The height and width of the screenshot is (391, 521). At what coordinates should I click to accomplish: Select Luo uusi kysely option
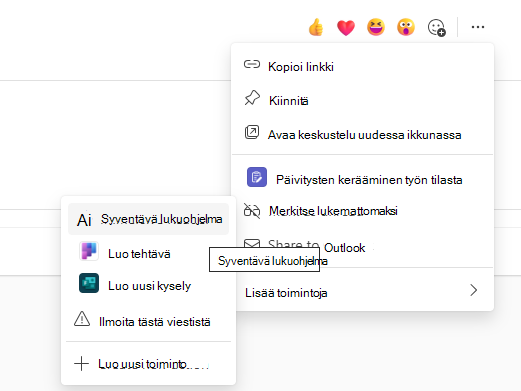tap(148, 285)
